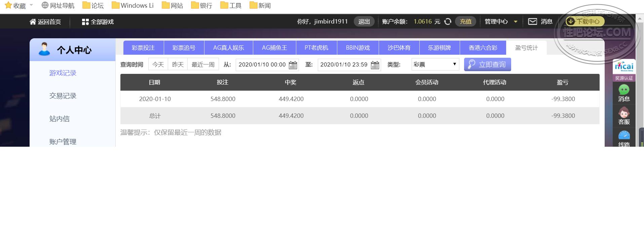Click the 充值 recharge button
644x234 pixels.
click(465, 21)
